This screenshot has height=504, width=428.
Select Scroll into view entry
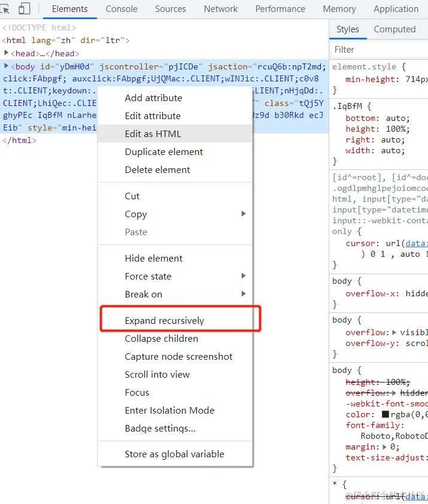(x=175, y=375)
